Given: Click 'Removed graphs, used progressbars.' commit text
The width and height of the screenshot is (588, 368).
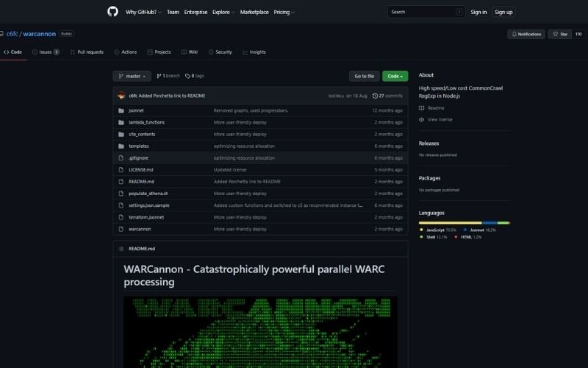Looking at the screenshot, I should [x=251, y=110].
